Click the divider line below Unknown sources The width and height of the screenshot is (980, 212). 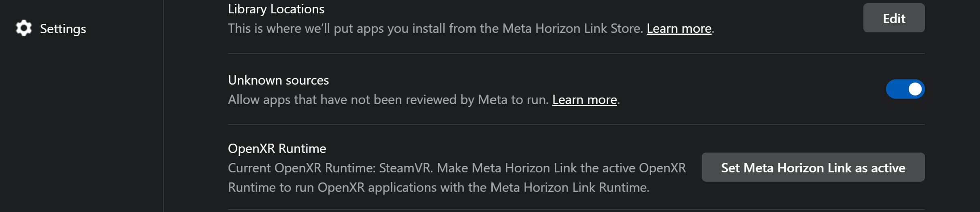(576, 125)
